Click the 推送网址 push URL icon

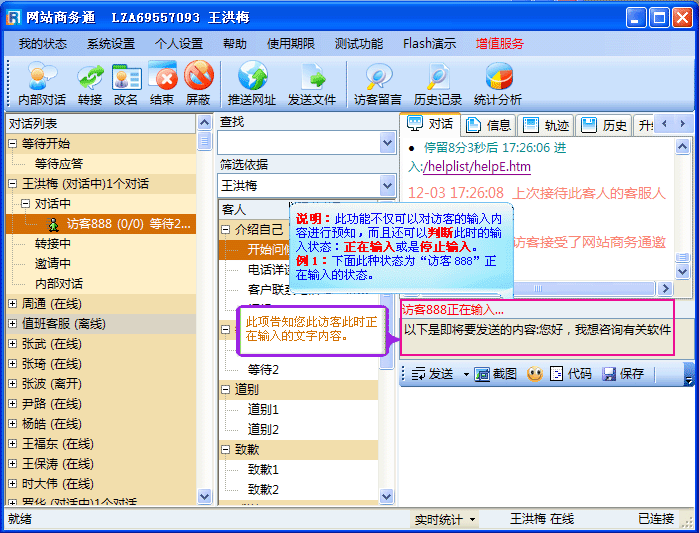[252, 77]
